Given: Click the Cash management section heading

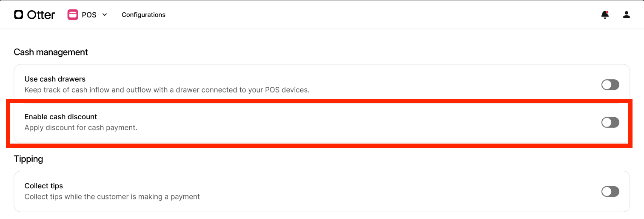Looking at the screenshot, I should [x=51, y=52].
